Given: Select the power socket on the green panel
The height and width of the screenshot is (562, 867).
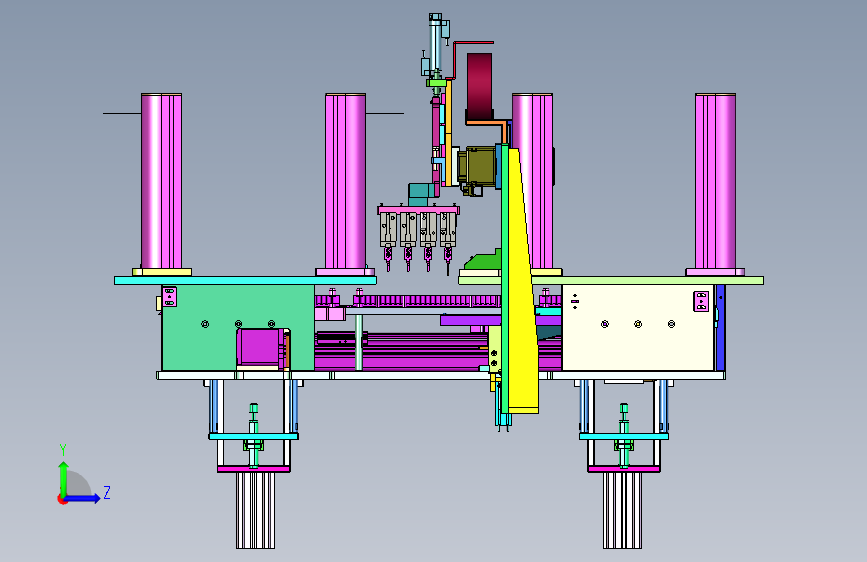Looking at the screenshot, I should click(x=169, y=296).
